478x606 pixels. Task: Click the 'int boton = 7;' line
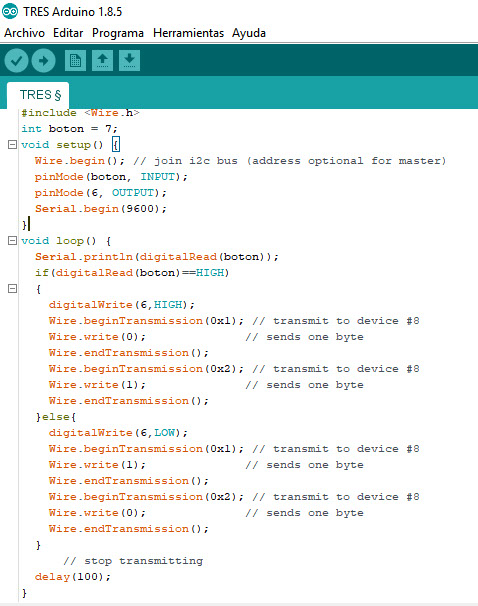tap(69, 129)
